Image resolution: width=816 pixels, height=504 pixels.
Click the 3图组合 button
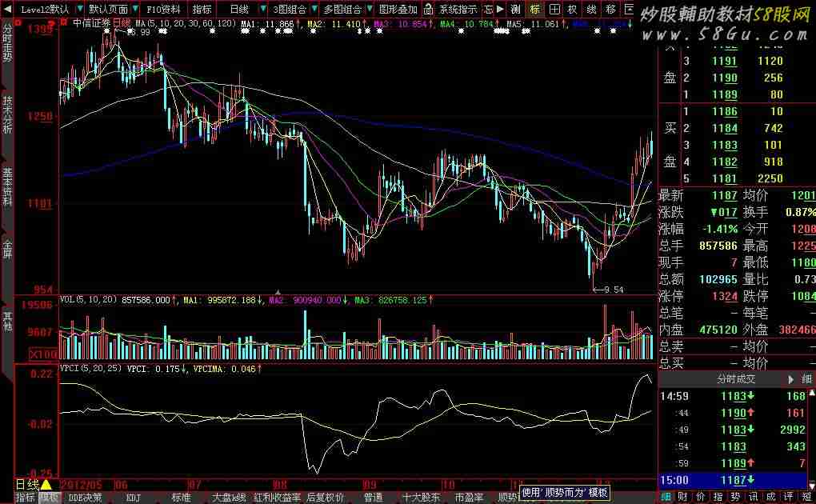(x=290, y=9)
